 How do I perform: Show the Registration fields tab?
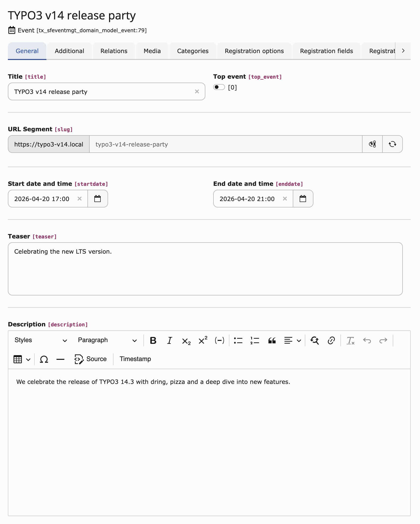(x=326, y=51)
